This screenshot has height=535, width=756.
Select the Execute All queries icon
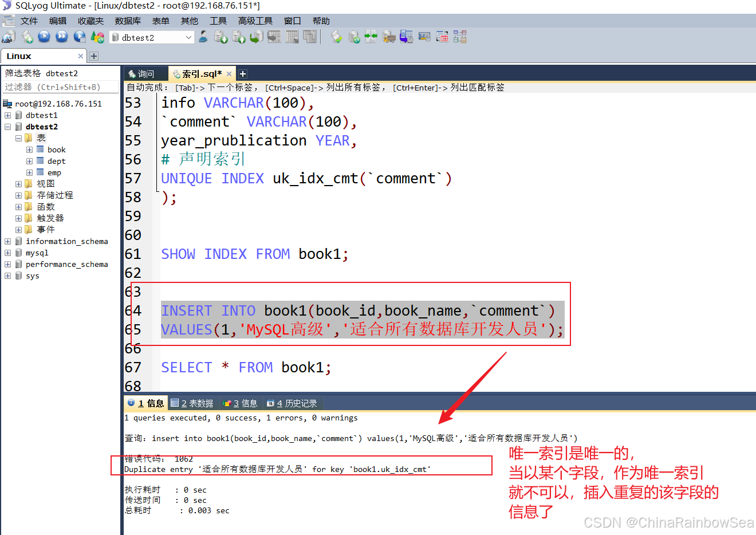point(61,37)
